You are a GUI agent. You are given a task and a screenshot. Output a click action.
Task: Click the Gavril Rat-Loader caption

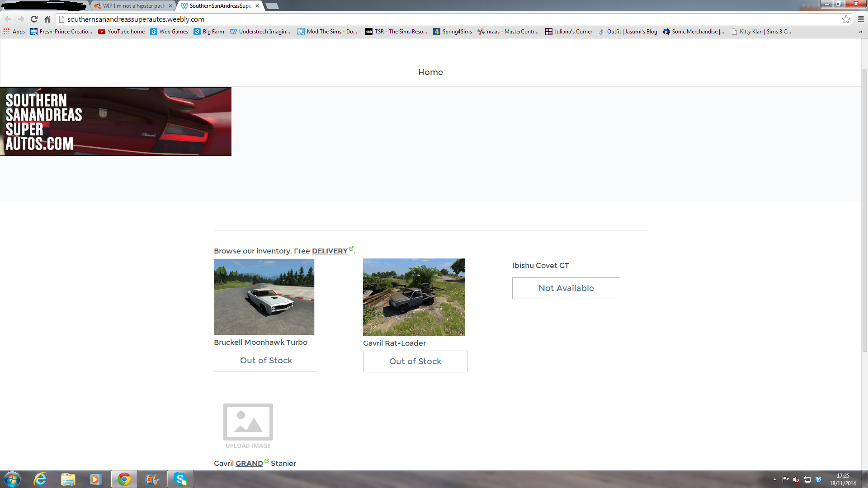click(x=394, y=343)
